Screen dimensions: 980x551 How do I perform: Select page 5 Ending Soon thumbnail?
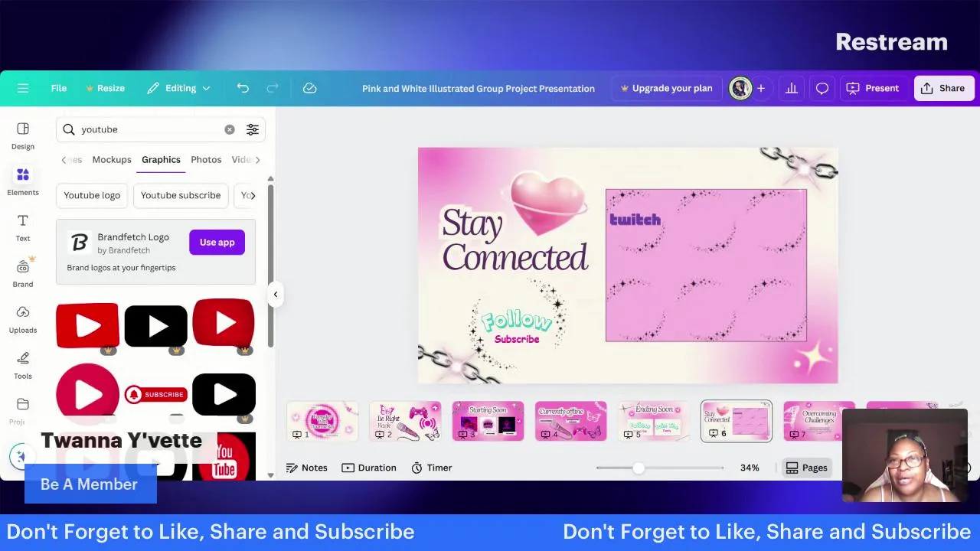pos(653,421)
